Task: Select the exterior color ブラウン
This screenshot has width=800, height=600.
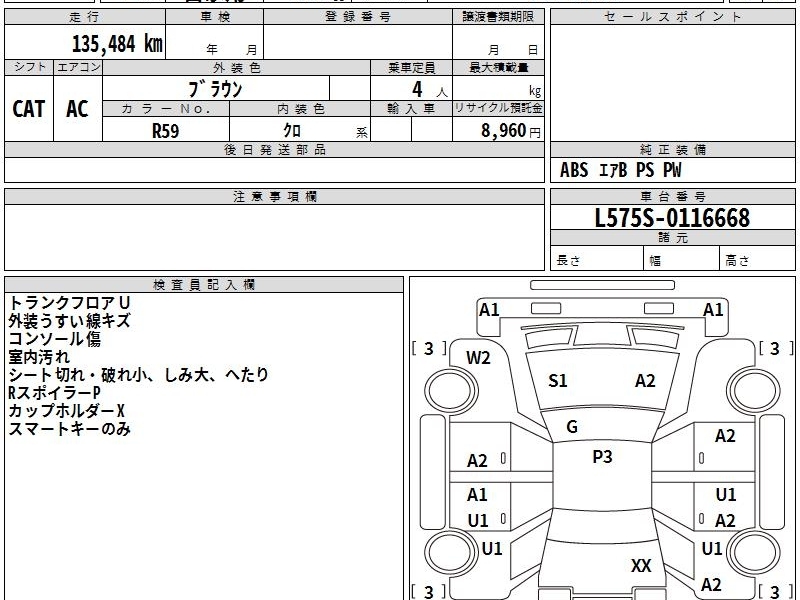Action: tap(215, 89)
